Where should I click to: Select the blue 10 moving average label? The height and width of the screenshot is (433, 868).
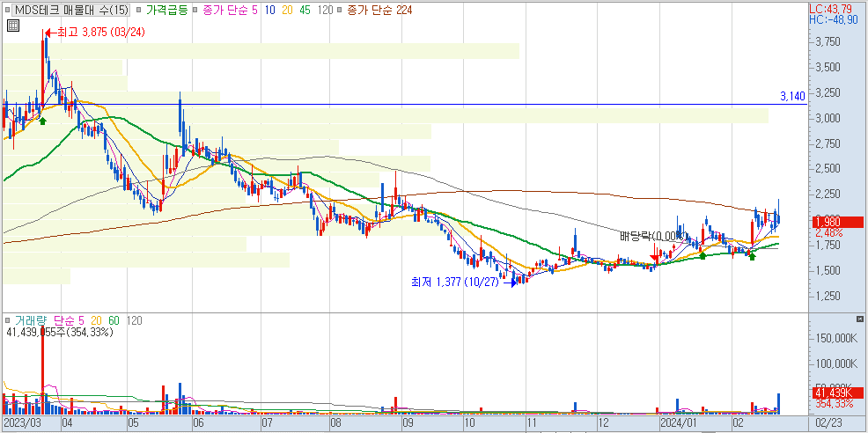(270, 10)
